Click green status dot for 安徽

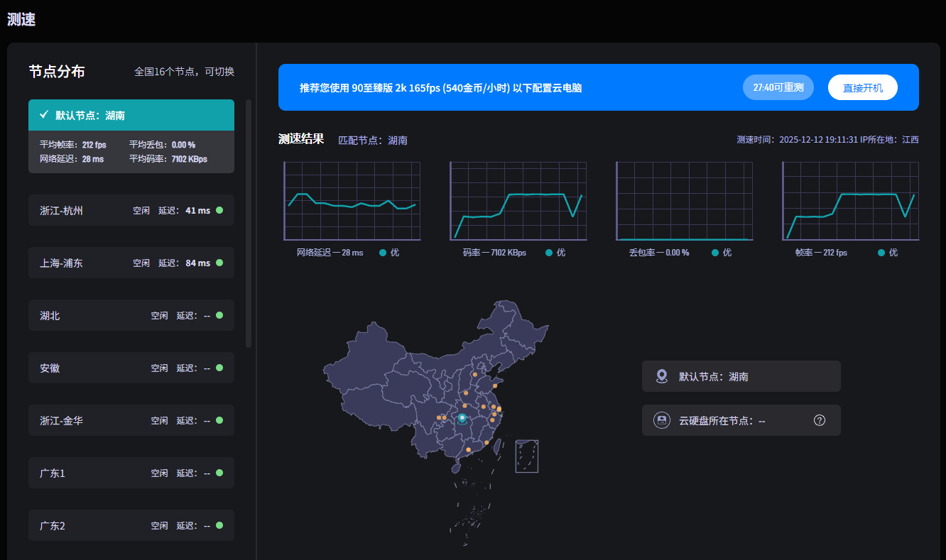(219, 368)
